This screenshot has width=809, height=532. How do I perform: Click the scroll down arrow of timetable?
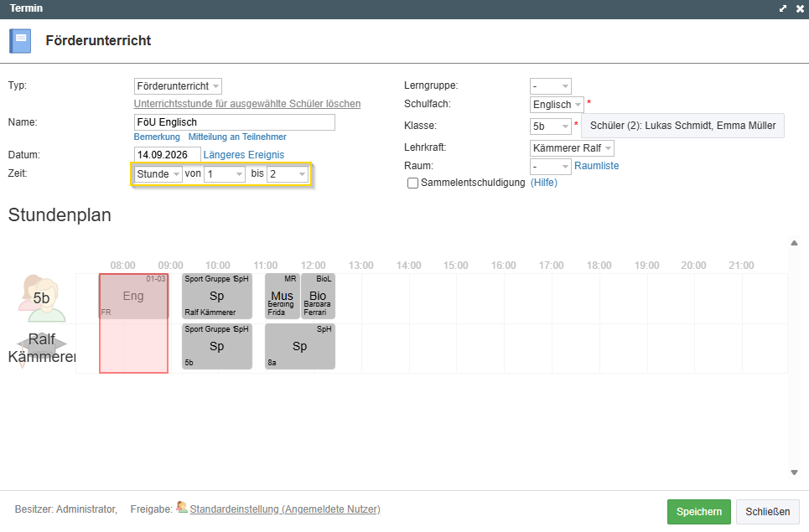coord(794,473)
